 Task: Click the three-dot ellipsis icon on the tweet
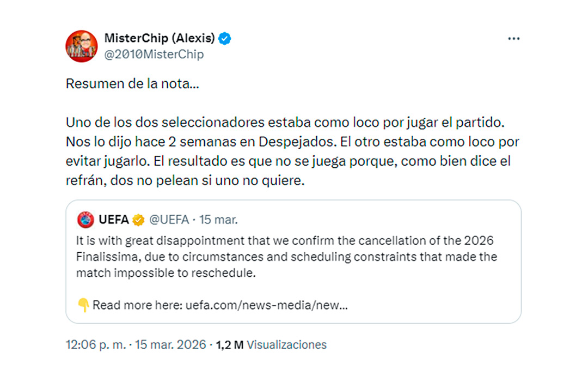[513, 38]
